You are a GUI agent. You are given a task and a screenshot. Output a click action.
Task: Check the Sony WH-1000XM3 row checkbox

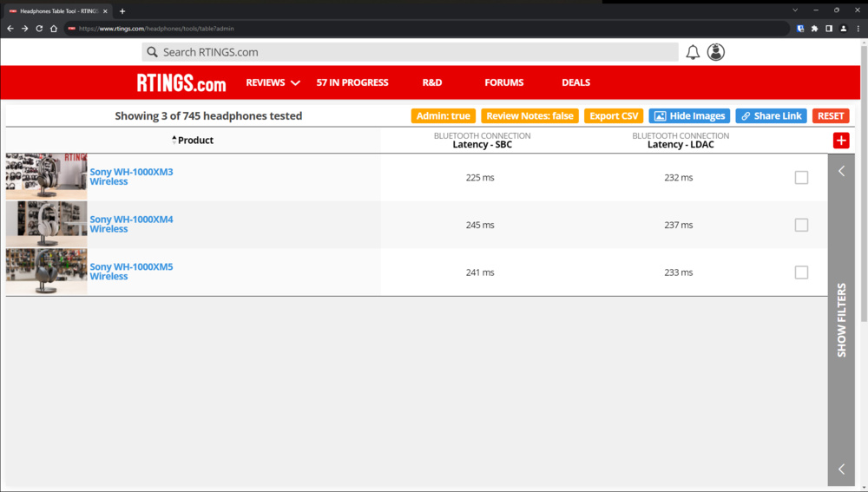(801, 178)
